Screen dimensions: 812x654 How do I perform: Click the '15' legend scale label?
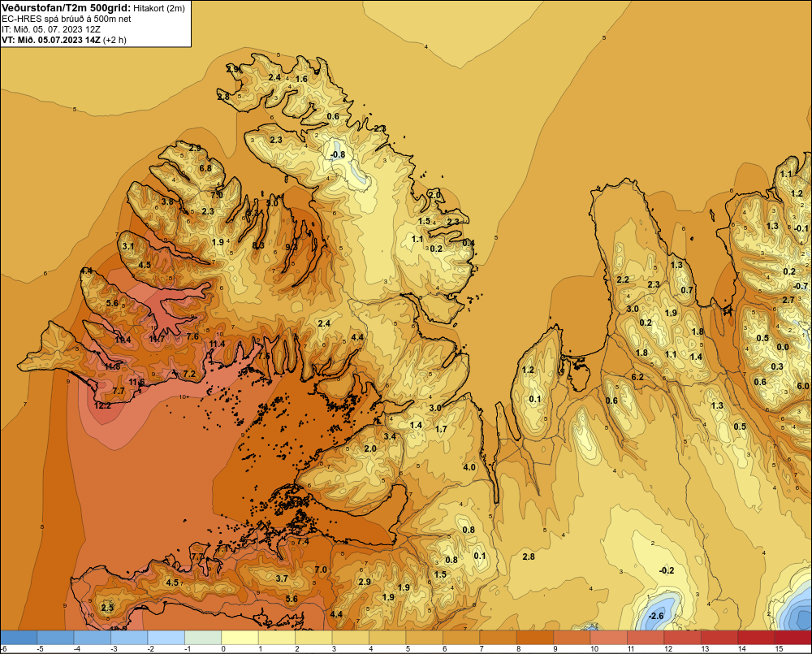click(x=779, y=649)
